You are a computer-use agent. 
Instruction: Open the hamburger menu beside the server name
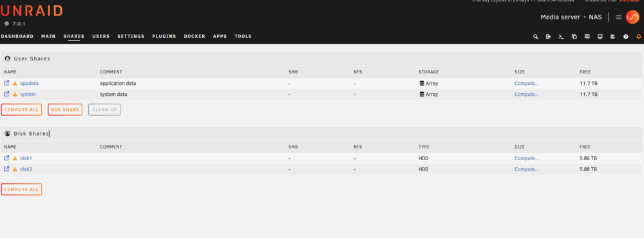618,17
